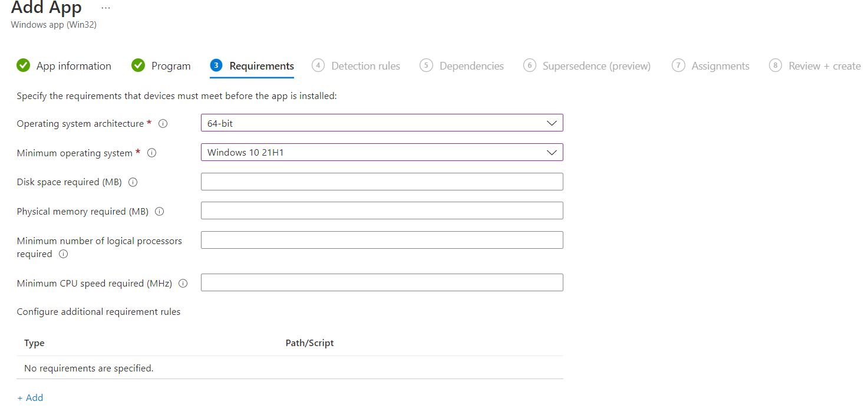Click the Minimum CPU speed input field
This screenshot has width=868, height=408.
382,282
